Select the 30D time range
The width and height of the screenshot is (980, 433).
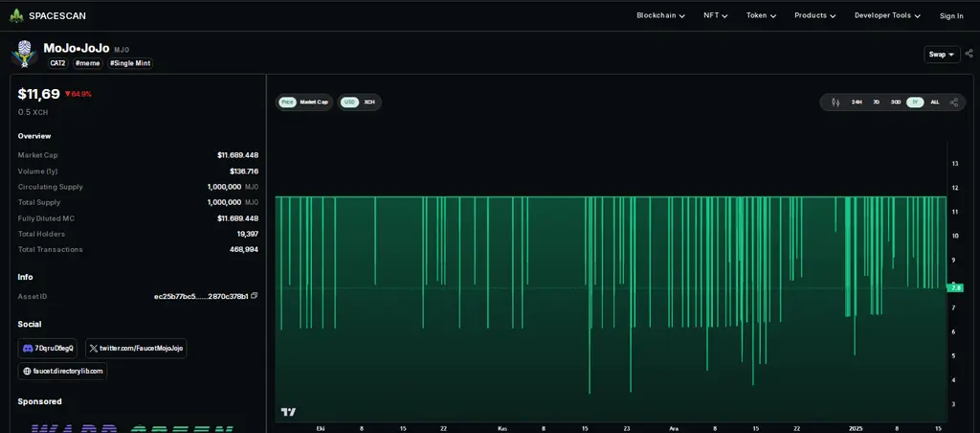click(896, 102)
